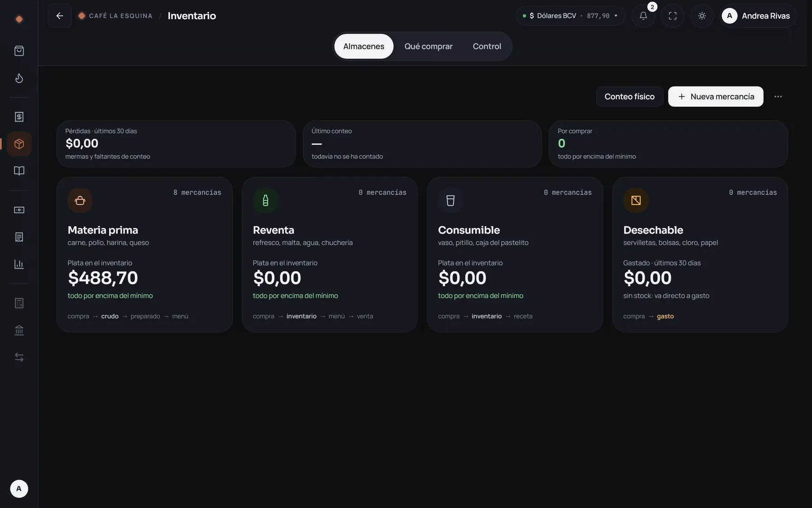Click the Reventa bottle icon
812x508 pixels.
pos(265,200)
